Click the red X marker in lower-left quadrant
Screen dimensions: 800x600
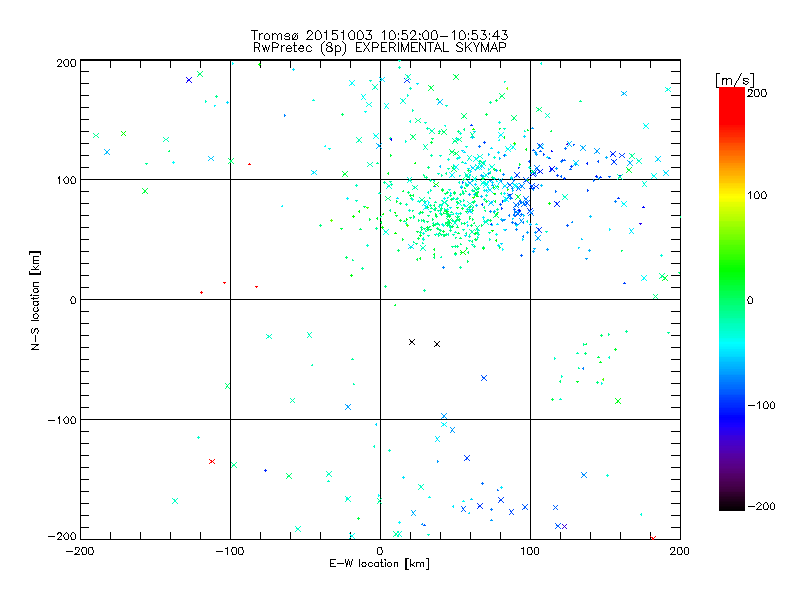[x=212, y=461]
